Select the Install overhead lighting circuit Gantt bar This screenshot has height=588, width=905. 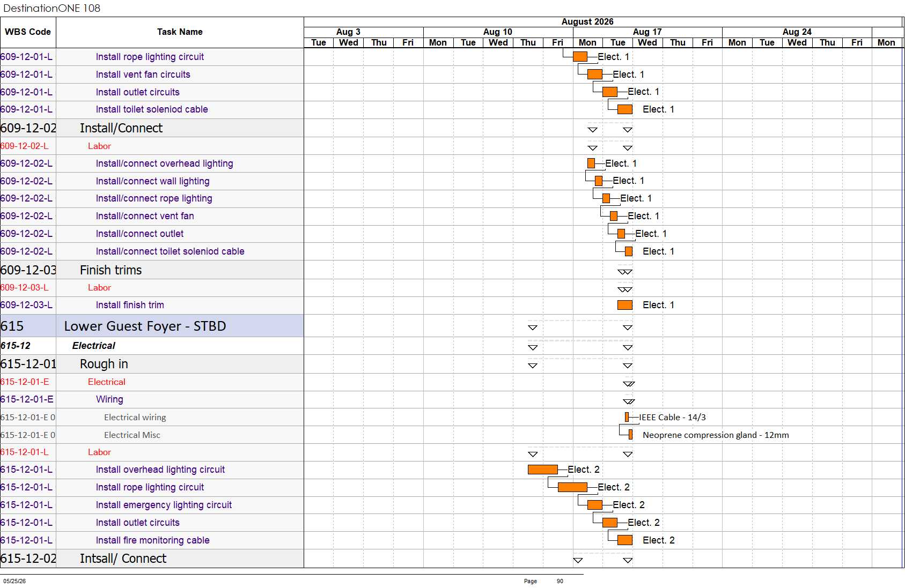coord(543,470)
